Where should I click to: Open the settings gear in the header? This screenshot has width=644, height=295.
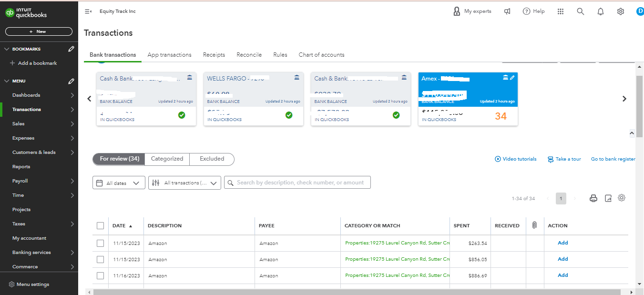tap(621, 11)
